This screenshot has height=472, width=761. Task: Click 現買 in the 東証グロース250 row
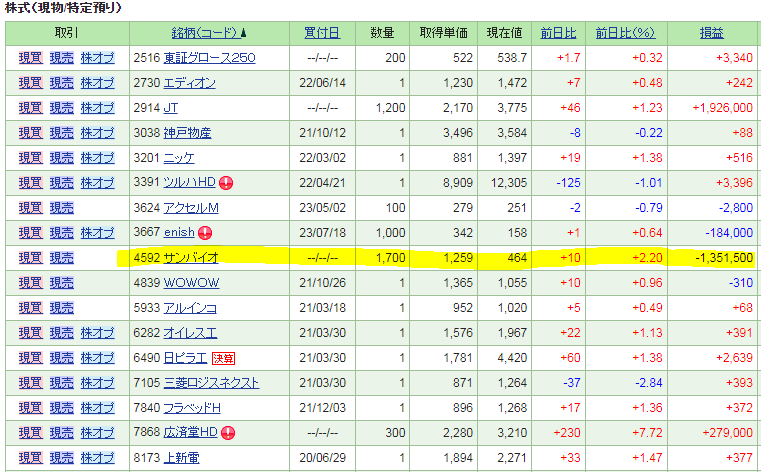point(31,58)
